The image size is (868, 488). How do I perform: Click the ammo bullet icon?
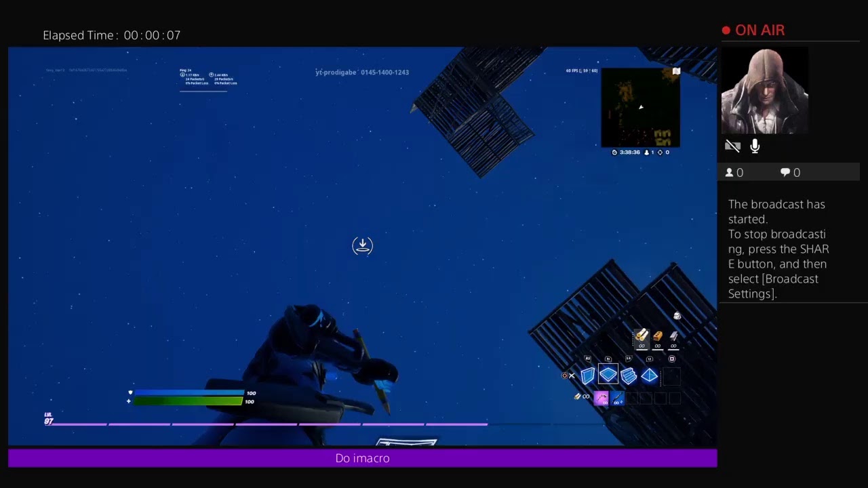point(577,396)
